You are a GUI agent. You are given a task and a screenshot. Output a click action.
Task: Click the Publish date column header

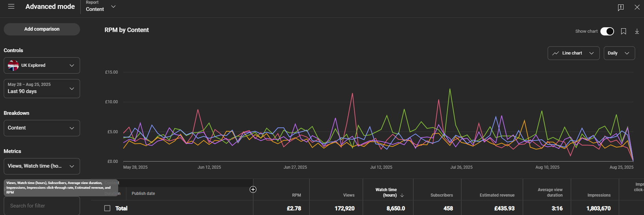(143, 194)
